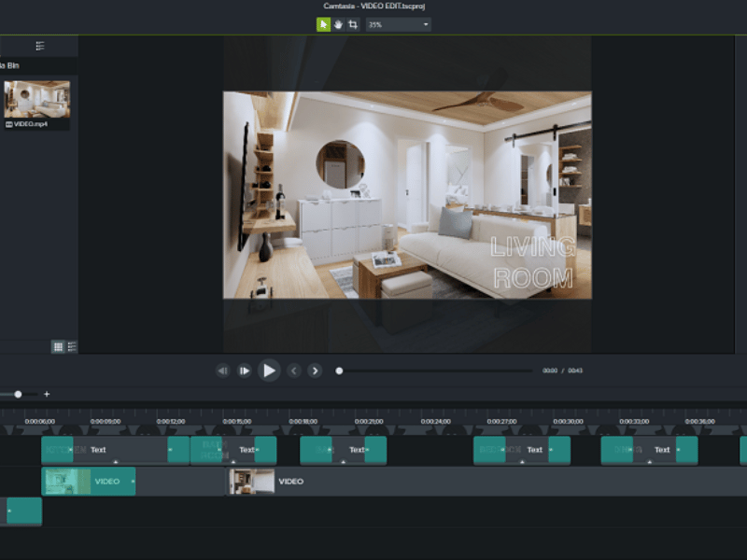Expand the BEDROOM clip's effects tray arrow
This screenshot has height=560, width=747.
click(x=522, y=462)
